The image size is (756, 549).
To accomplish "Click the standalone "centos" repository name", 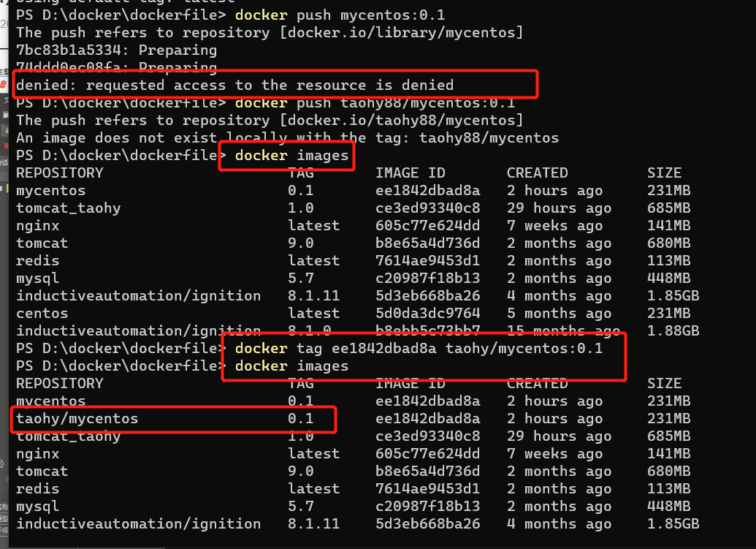I will (42, 314).
